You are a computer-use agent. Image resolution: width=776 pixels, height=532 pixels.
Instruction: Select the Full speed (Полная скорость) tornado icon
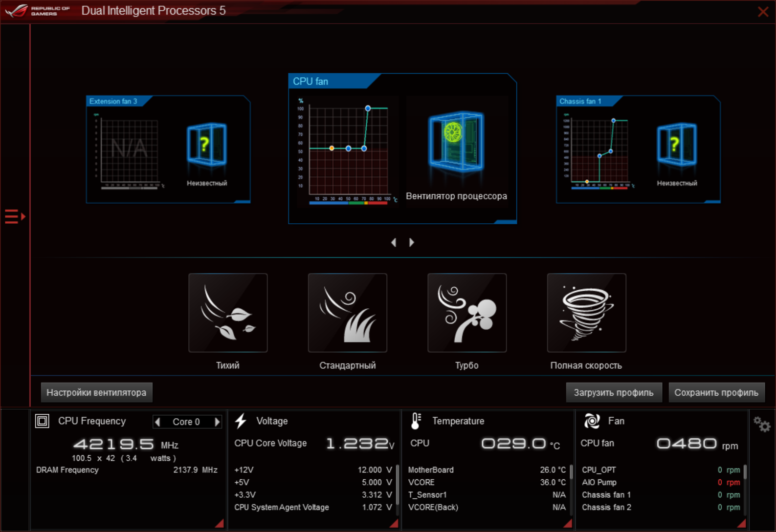(587, 313)
